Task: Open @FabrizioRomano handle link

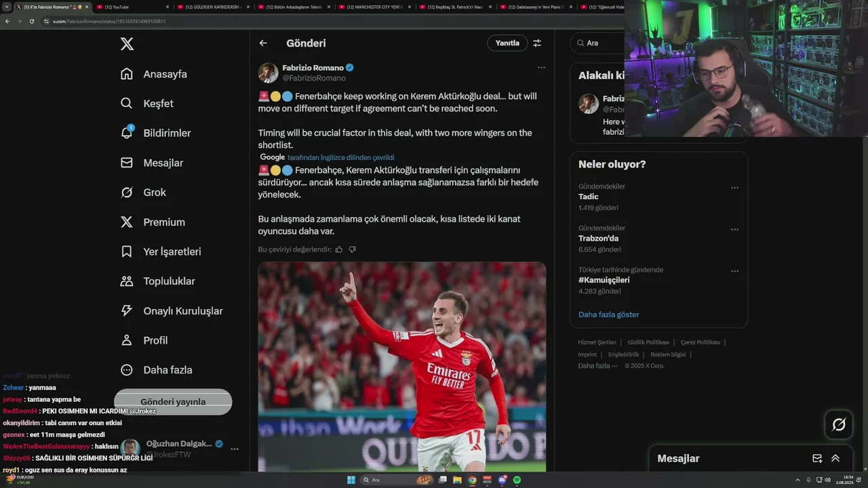Action: point(314,78)
